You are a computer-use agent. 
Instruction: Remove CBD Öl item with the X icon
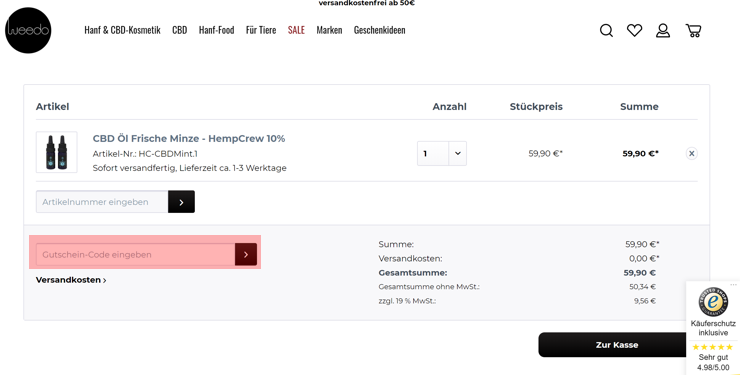[691, 153]
